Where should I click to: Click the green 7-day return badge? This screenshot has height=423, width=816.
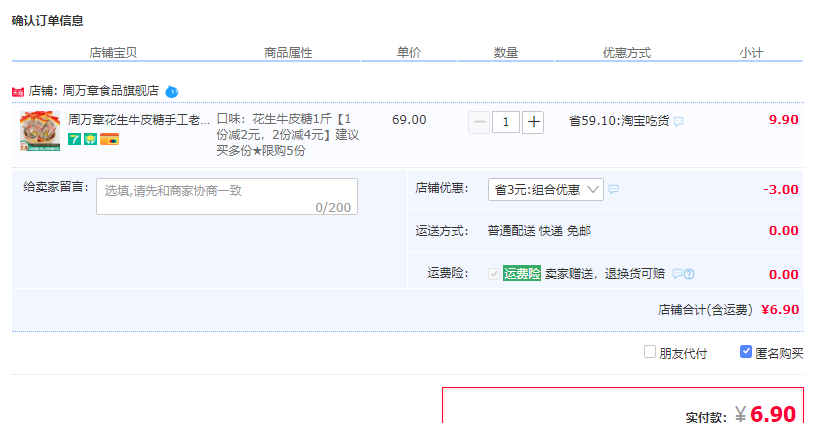[x=74, y=139]
